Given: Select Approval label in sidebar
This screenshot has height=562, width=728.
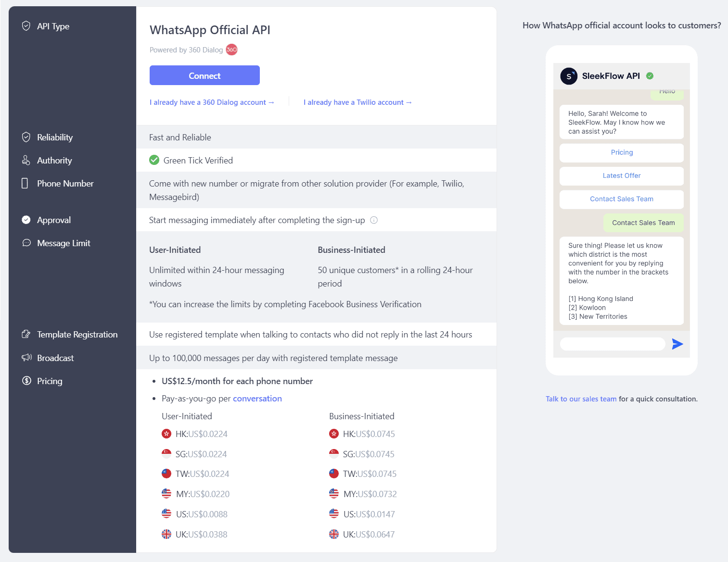Looking at the screenshot, I should click(54, 220).
